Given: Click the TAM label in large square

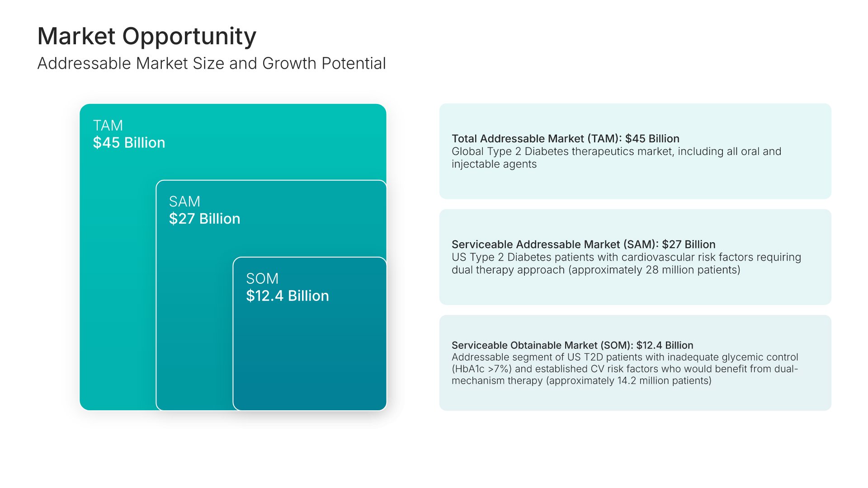Looking at the screenshot, I should [x=108, y=125].
